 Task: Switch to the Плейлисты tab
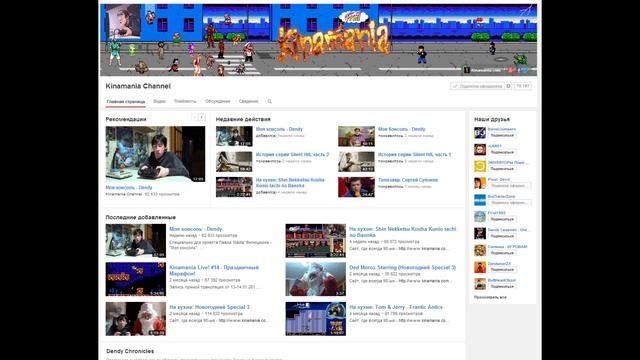point(185,101)
